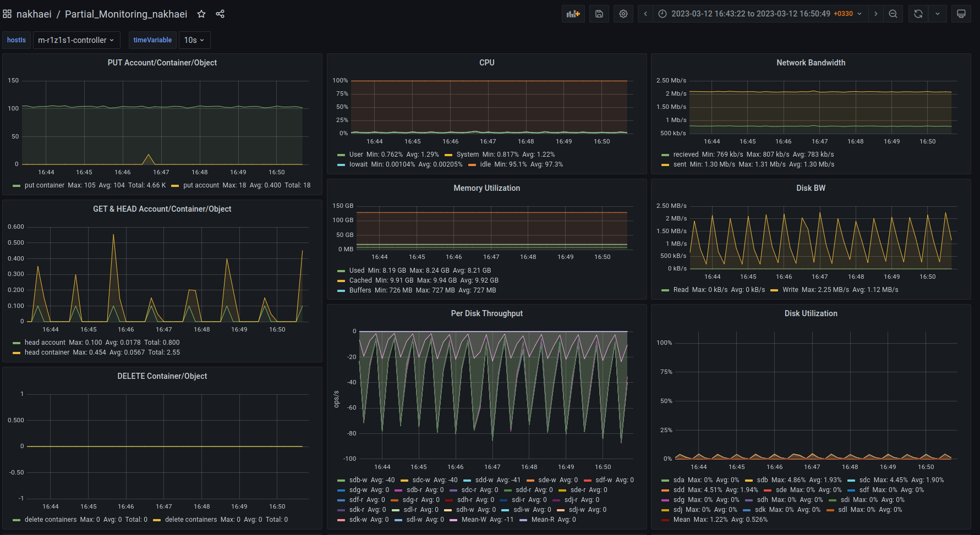Open the time range picker
This screenshot has width=980, height=535.
760,14
